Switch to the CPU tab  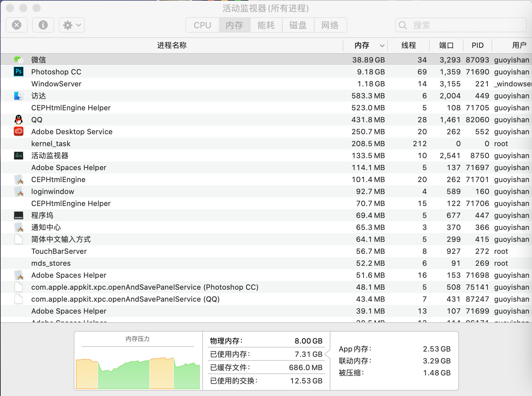click(x=202, y=25)
